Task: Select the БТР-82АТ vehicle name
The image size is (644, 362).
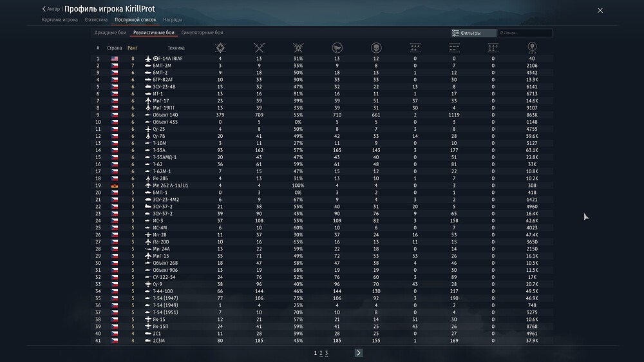Action: tap(163, 80)
